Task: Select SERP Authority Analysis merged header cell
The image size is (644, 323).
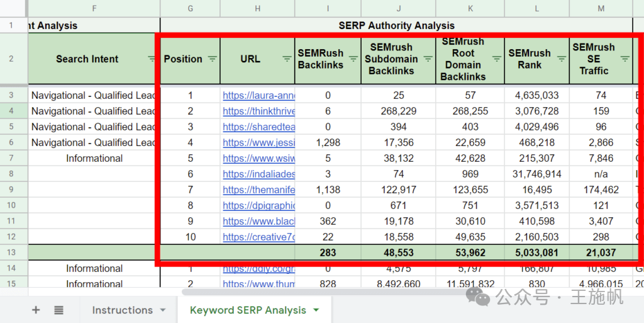Action: pyautogui.click(x=396, y=25)
